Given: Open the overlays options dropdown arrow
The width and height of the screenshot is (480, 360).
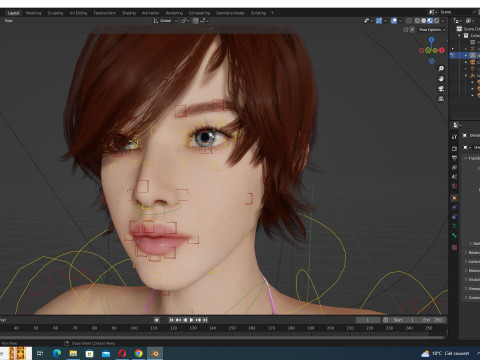Looking at the screenshot, I should (400, 21).
